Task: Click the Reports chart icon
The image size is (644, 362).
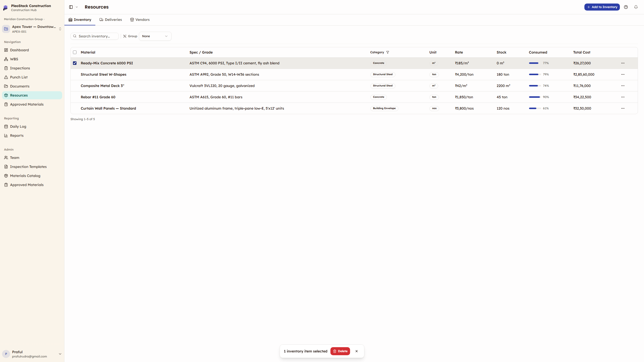Action: (6, 135)
